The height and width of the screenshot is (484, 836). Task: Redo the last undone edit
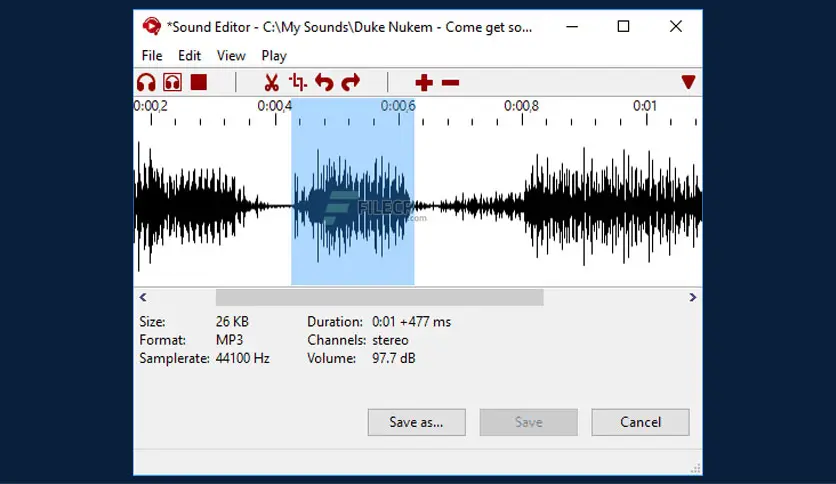click(350, 82)
